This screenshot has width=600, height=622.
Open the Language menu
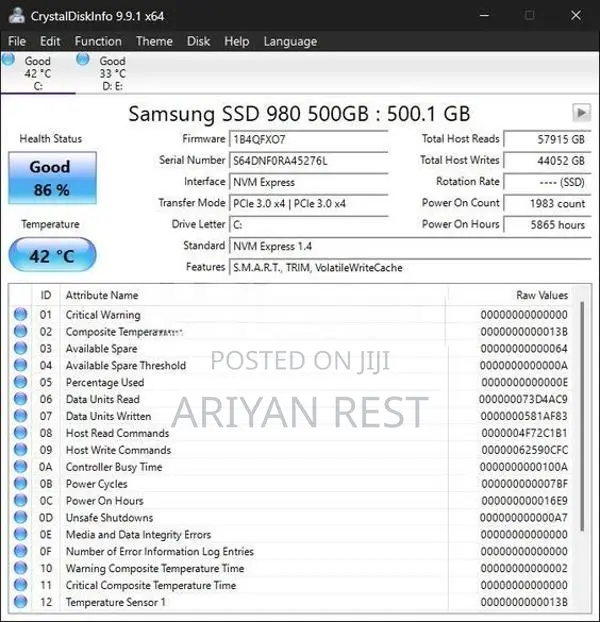[290, 41]
